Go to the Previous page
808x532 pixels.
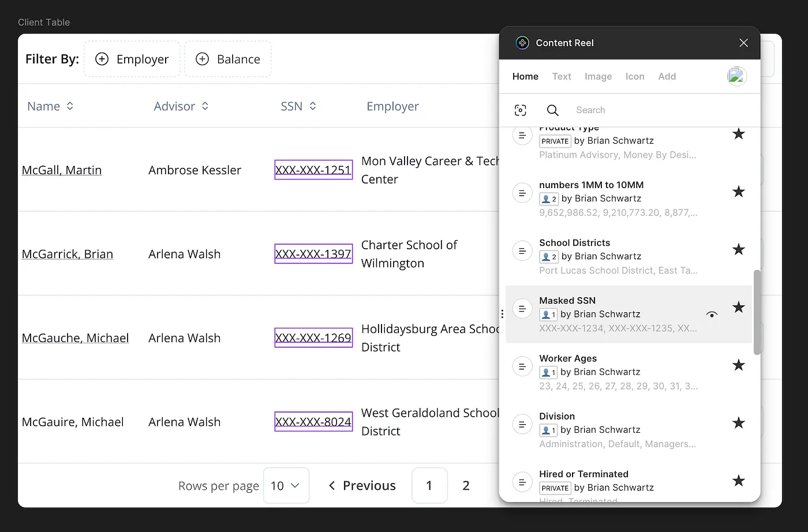click(x=362, y=486)
